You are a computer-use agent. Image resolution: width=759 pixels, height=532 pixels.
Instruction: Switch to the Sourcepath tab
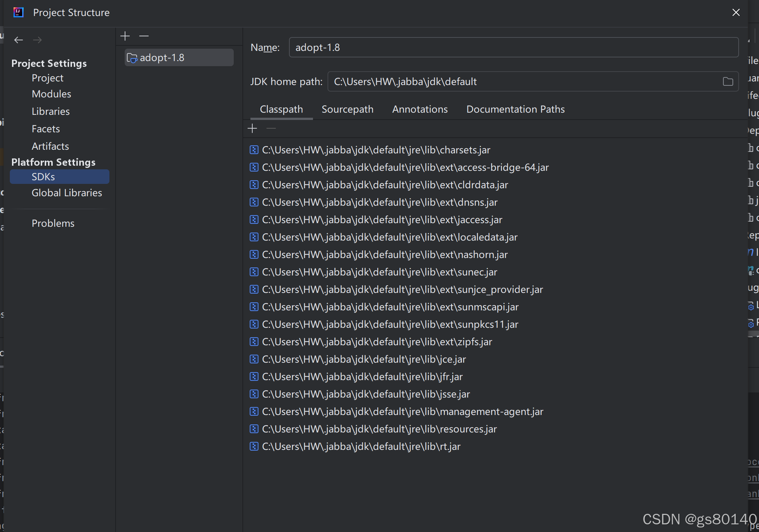point(347,109)
